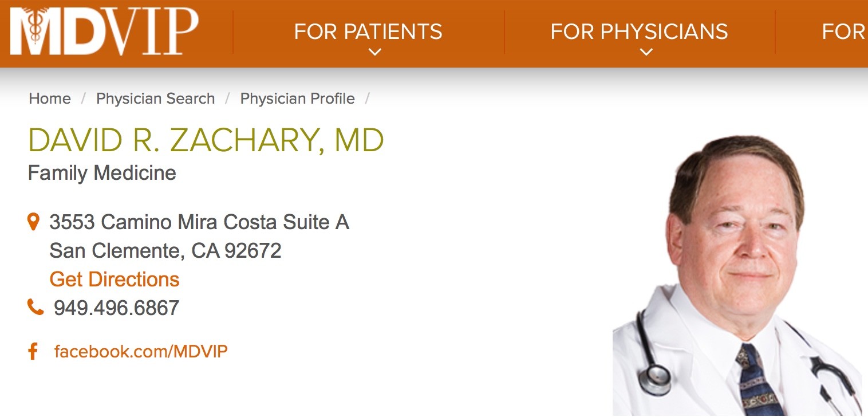
Task: Click the physician's profile photo
Action: point(737,275)
